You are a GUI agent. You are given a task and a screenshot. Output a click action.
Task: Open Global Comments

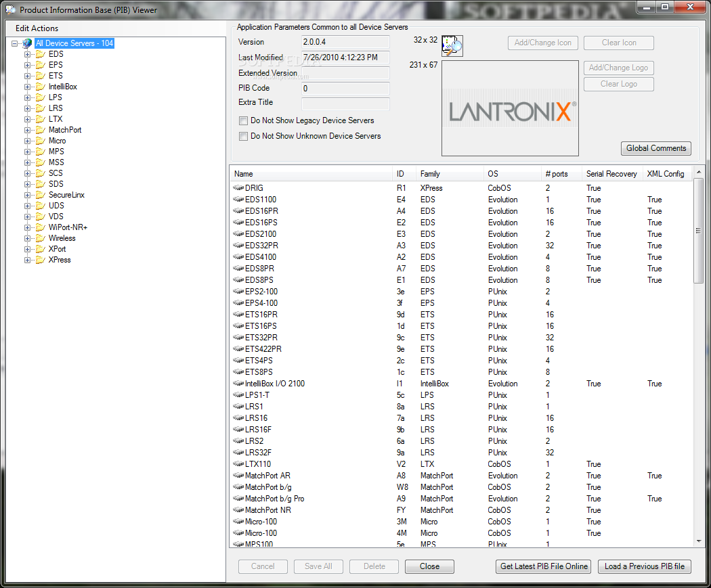(655, 148)
